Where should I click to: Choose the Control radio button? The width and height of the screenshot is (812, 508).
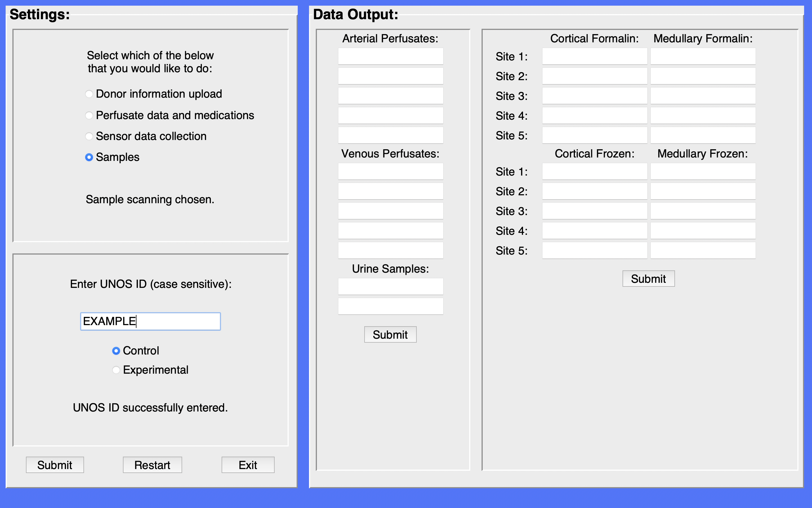pyautogui.click(x=116, y=351)
